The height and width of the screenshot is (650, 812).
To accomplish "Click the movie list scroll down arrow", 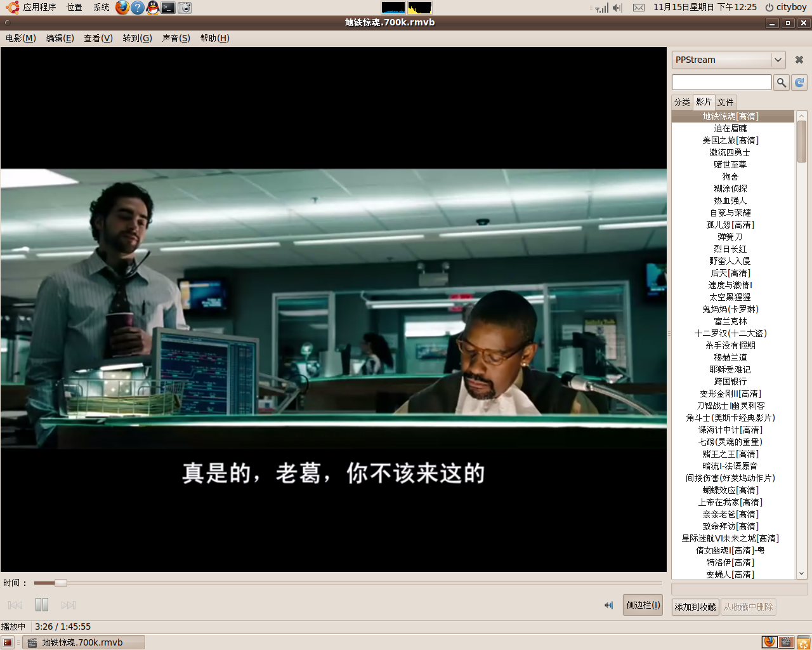I will tap(802, 574).
